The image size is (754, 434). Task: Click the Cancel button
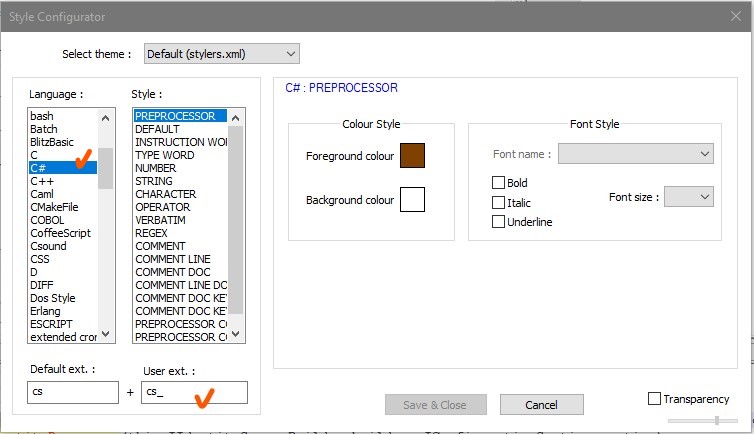pyautogui.click(x=541, y=404)
